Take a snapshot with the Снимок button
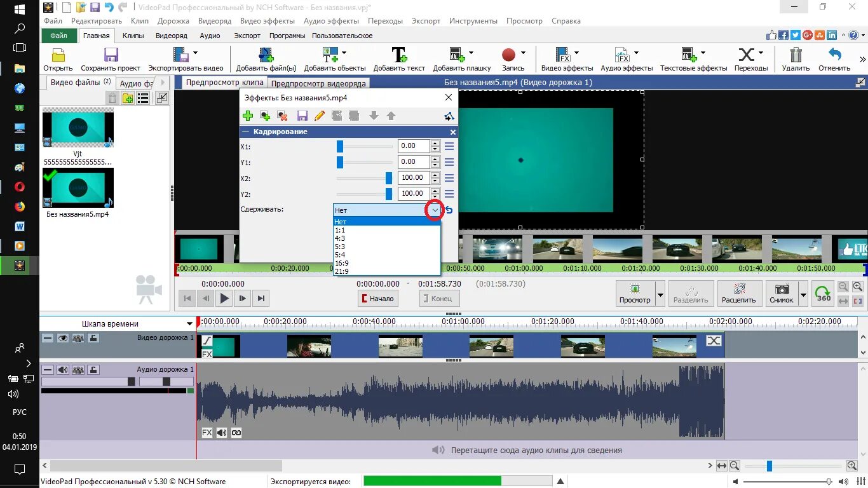This screenshot has height=488, width=868. [781, 294]
